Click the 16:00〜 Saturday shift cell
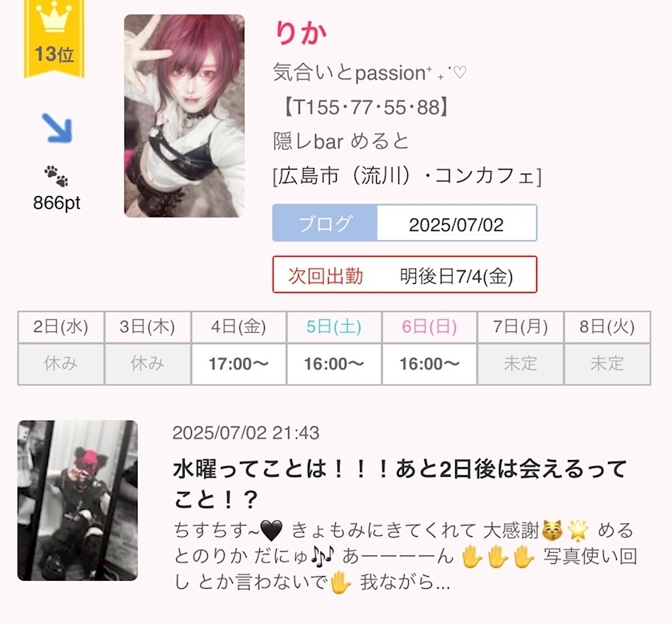The width and height of the screenshot is (672, 624). pos(334,364)
